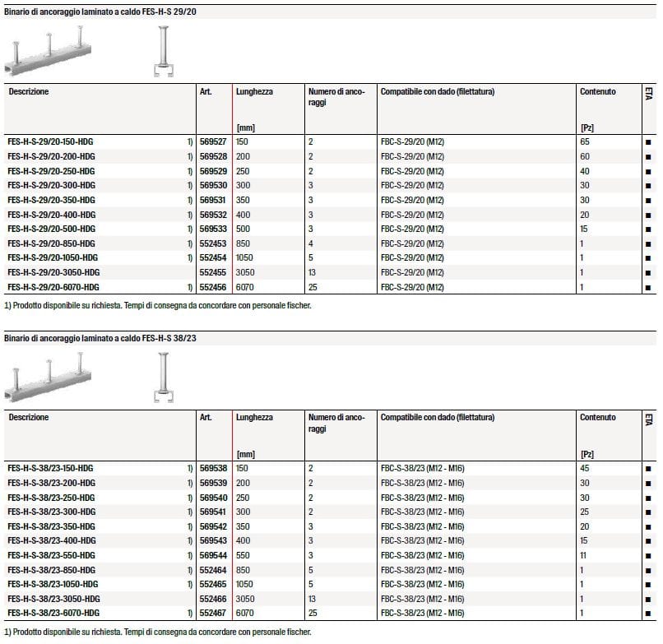Screen dimensions: 663x644
Task: Click the Lunghezza header in first table
Action: (254, 92)
